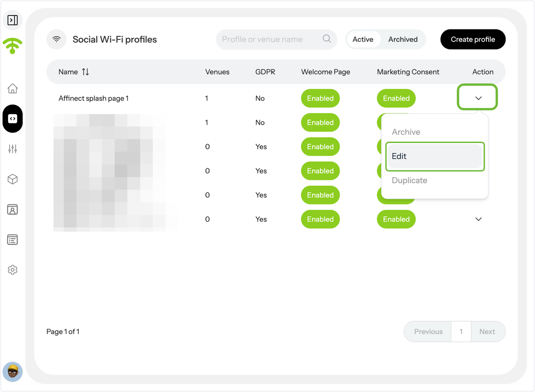The height and width of the screenshot is (392, 535).
Task: Click the Action column header
Action: tap(483, 72)
